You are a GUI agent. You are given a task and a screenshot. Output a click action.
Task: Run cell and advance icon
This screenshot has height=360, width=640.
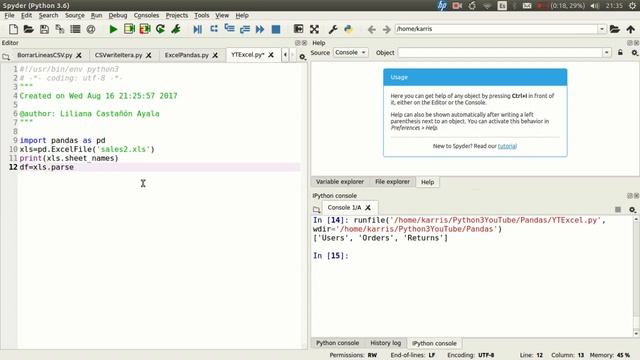click(145, 29)
